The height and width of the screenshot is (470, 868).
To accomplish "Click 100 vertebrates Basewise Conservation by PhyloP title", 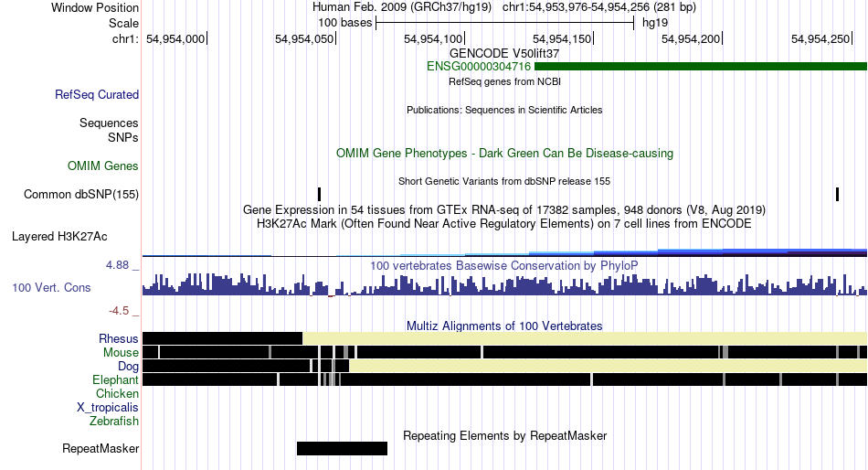I will point(504,265).
